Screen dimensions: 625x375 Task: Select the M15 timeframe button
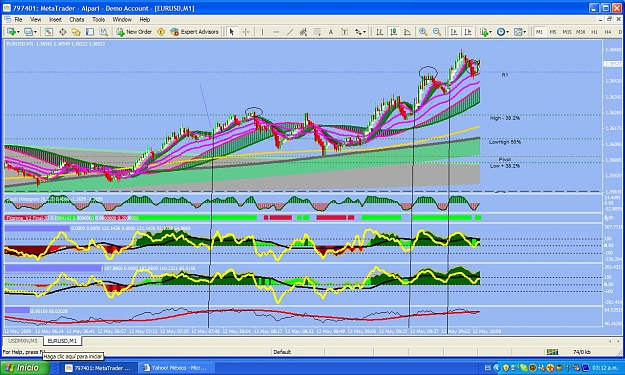(567, 32)
